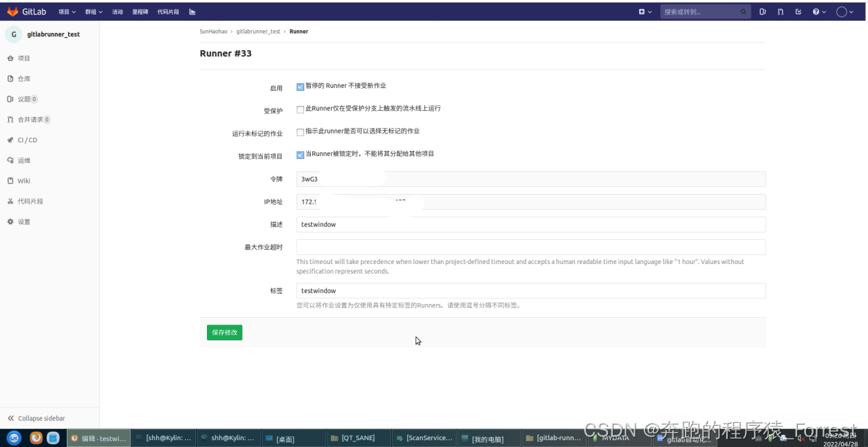Image resolution: width=868 pixels, height=447 pixels.
Task: Click the 设置 gear icon in the sidebar
Action: coord(10,221)
